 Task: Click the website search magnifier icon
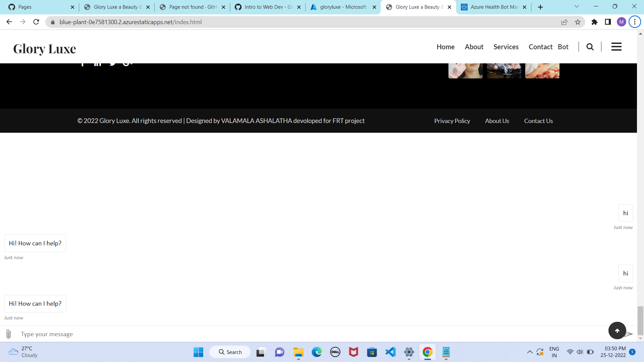point(590,47)
